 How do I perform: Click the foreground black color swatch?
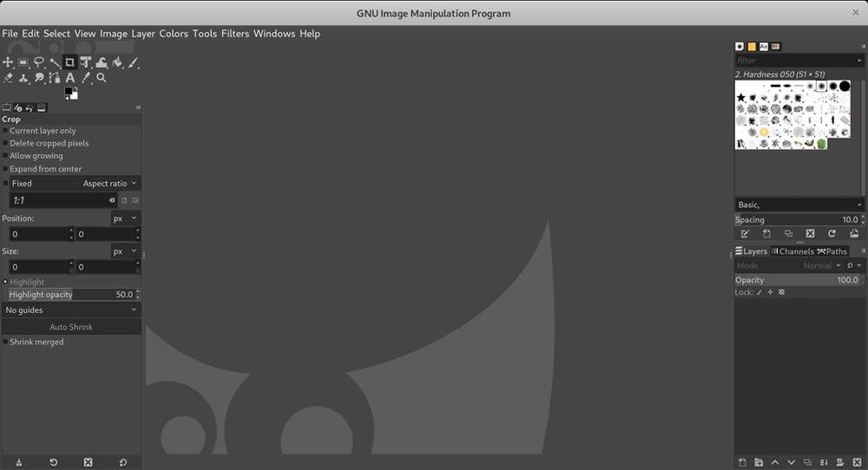pyautogui.click(x=69, y=91)
